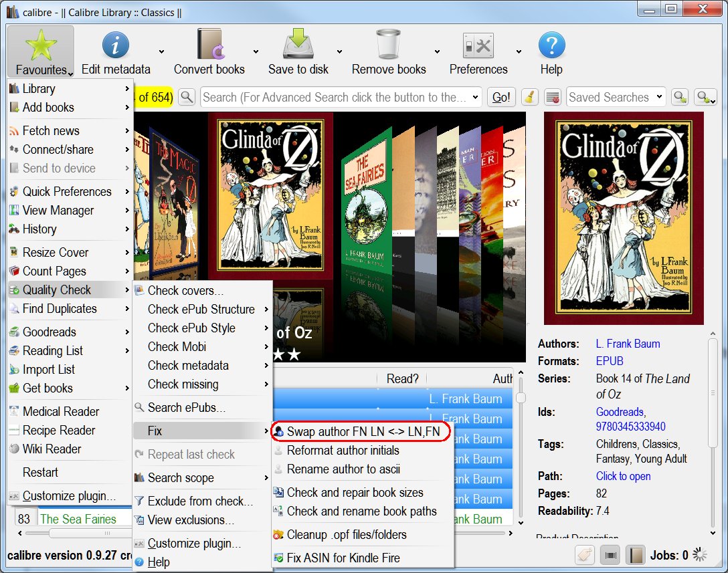The image size is (728, 573).
Task: Choose Check and repair book sizes
Action: (x=362, y=492)
